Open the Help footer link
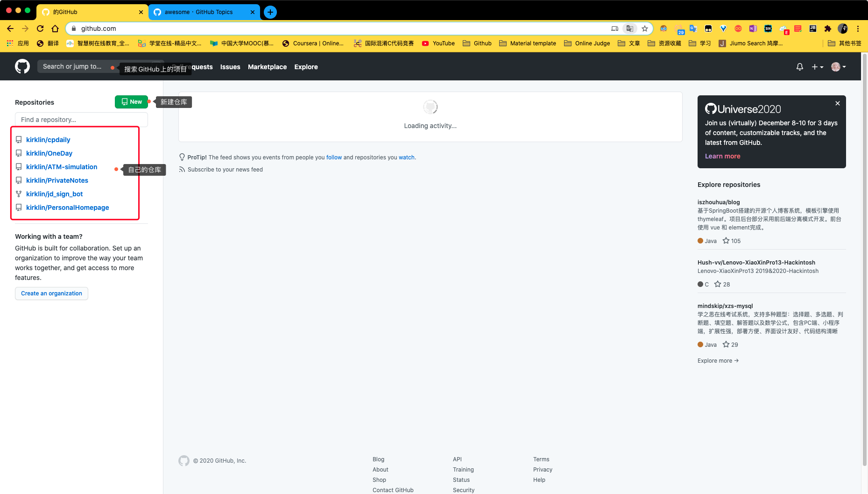Screen dimensions: 868x494 coord(539,480)
